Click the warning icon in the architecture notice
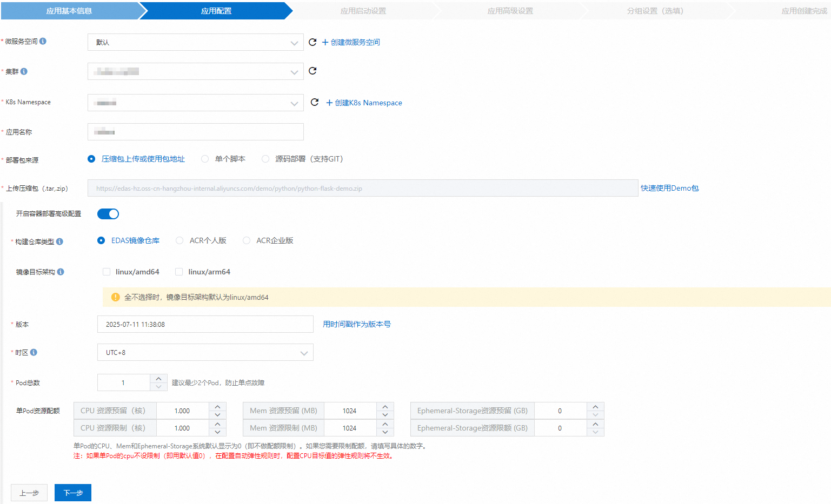This screenshot has height=504, width=831. coord(115,297)
